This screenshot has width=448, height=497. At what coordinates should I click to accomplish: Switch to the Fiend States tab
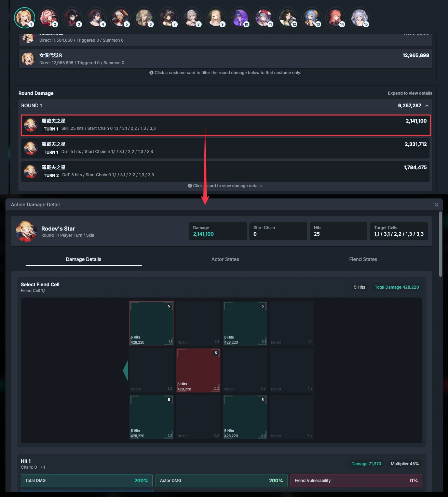363,259
